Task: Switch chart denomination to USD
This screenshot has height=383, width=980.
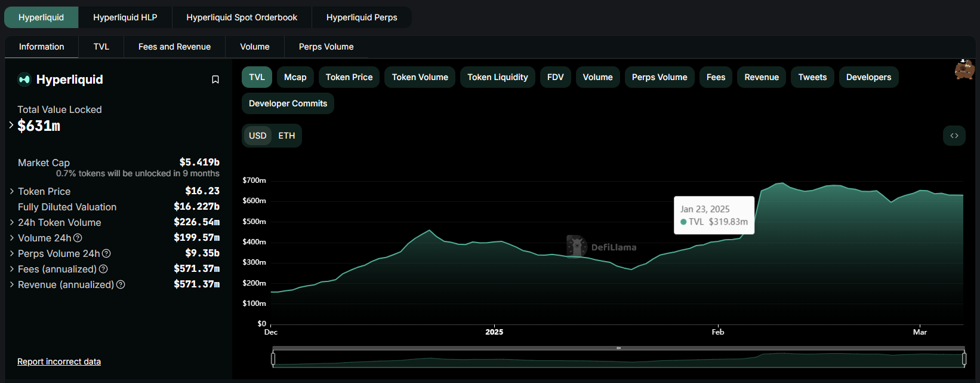Action: (x=258, y=136)
